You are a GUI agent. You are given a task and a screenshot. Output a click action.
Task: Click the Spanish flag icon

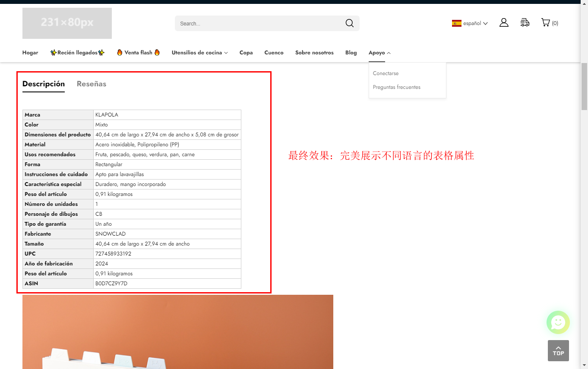tap(456, 23)
